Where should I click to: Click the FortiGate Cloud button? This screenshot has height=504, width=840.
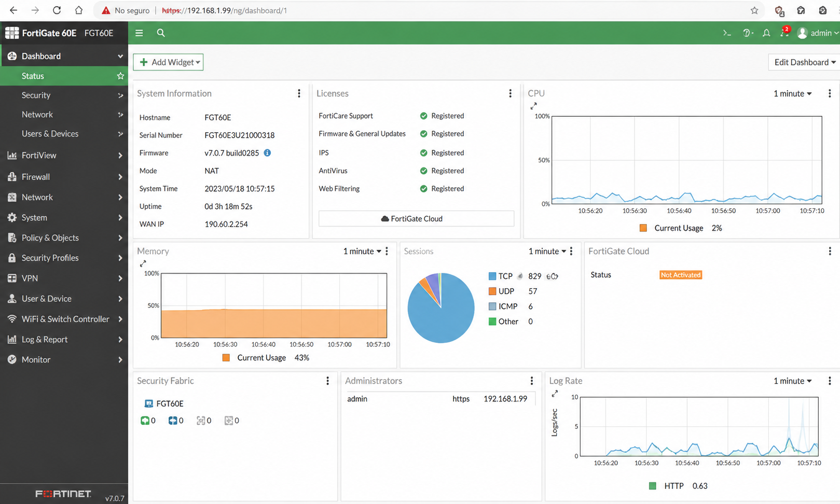(416, 219)
